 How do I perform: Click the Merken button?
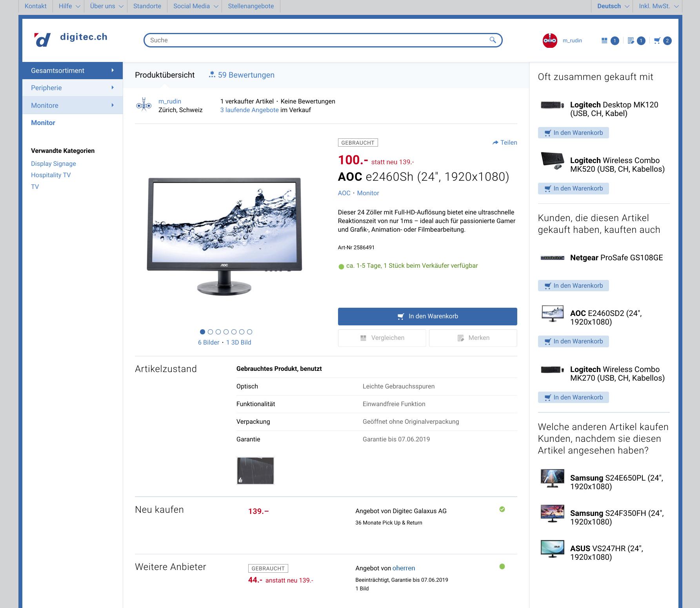pyautogui.click(x=473, y=338)
